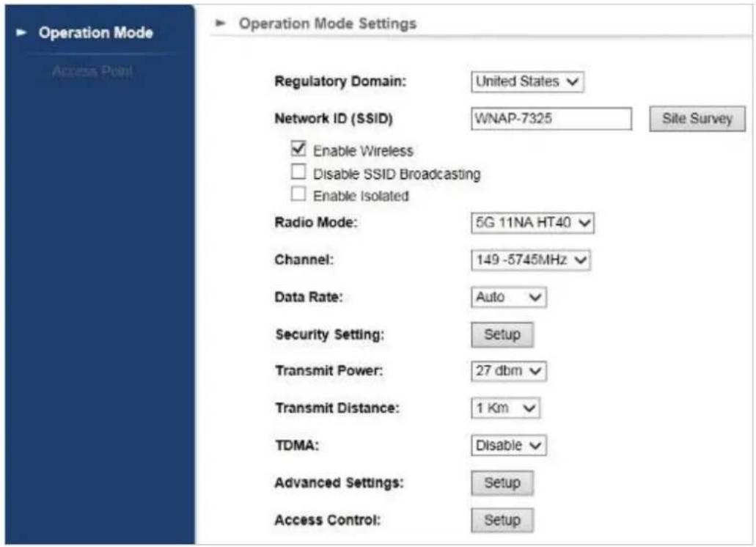
Task: Open the Radio Mode dropdown
Action: [532, 223]
